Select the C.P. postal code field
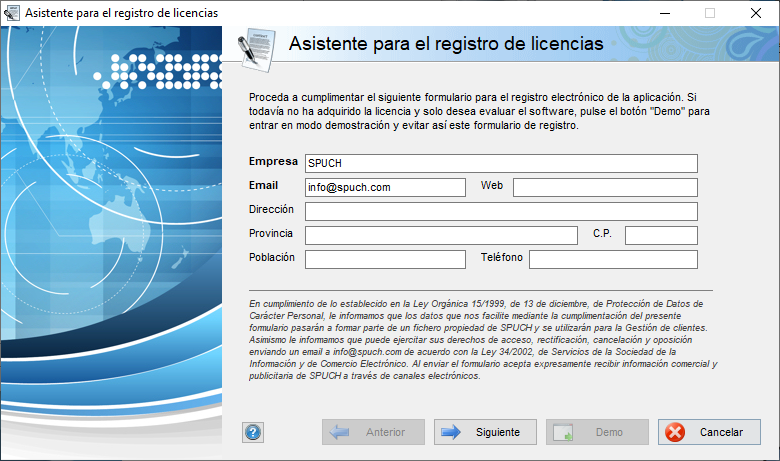The image size is (780, 461). click(661, 235)
